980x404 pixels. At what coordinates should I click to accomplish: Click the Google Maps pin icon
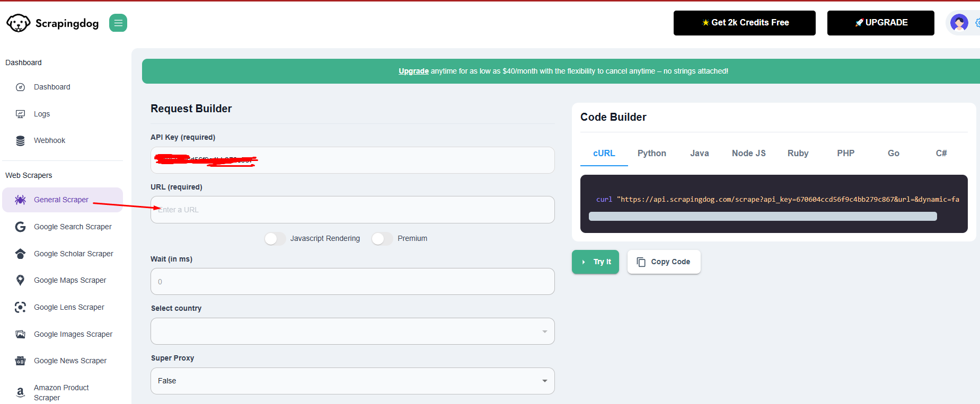pos(20,280)
